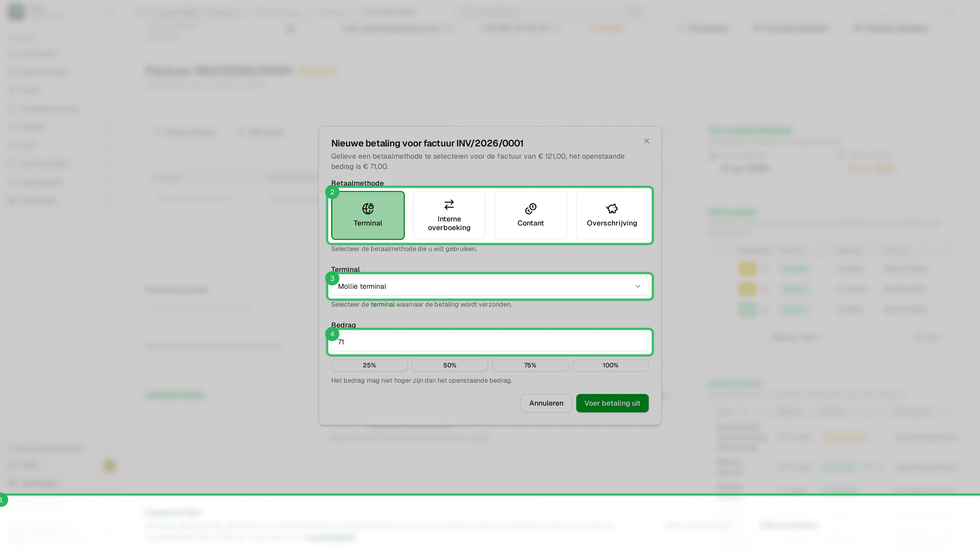Click the Interne overboeking transfer arrows icon
This screenshot has height=551, width=980.
coord(449,205)
